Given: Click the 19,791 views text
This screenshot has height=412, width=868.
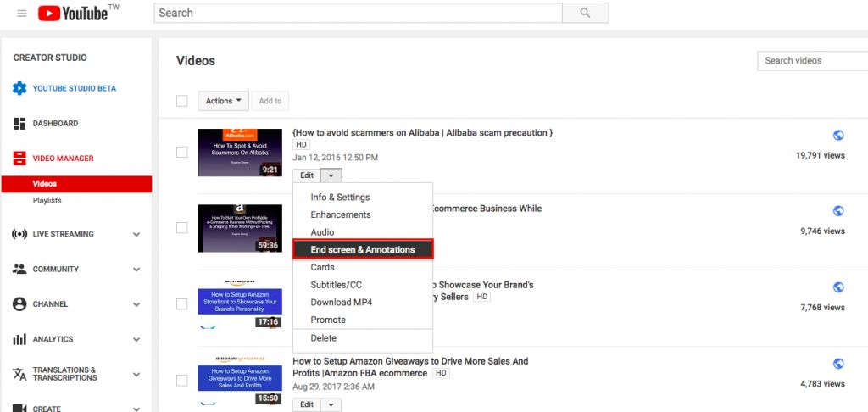Looking at the screenshot, I should pyautogui.click(x=821, y=156).
